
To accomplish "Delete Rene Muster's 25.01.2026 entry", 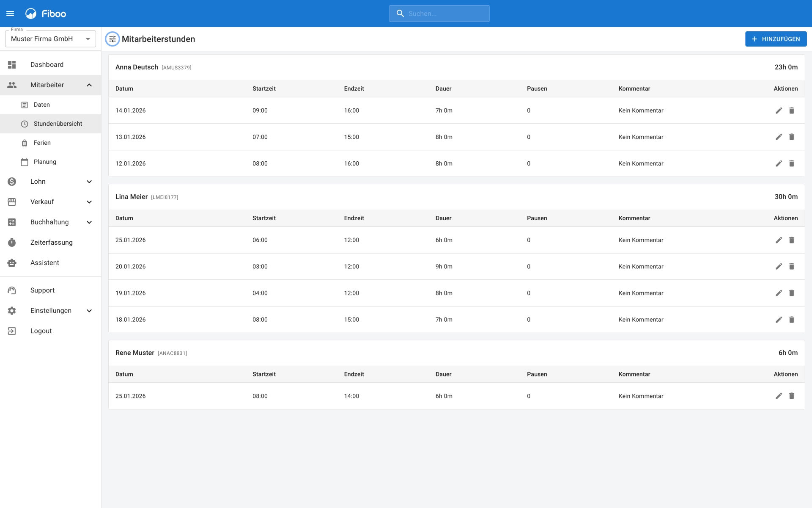I will (x=792, y=396).
